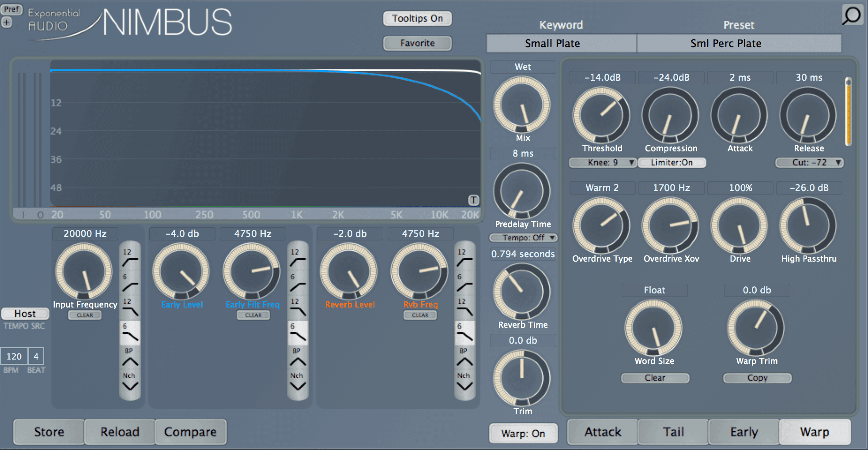Toggle Tooltips On button
Viewport: 868px width, 450px height.
pyautogui.click(x=417, y=18)
